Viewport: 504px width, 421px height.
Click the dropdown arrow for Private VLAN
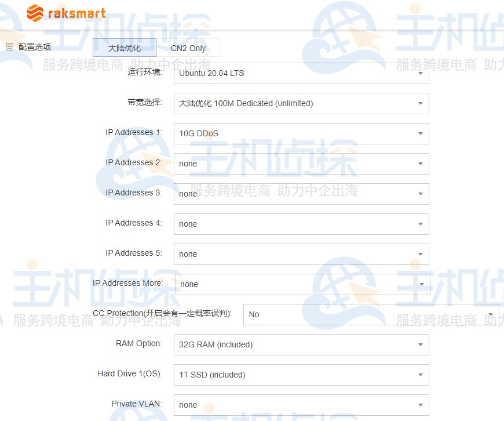point(421,405)
